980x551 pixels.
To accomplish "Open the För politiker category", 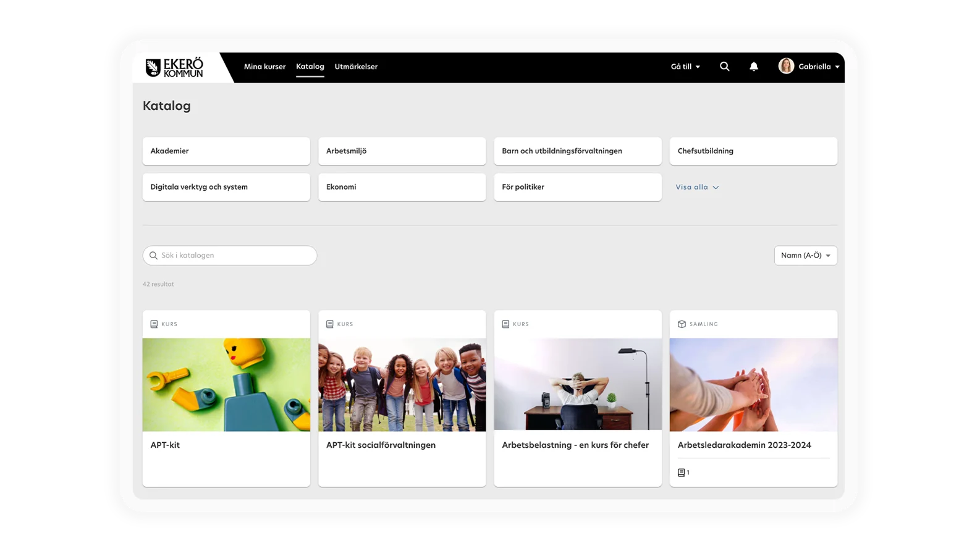I will click(578, 187).
